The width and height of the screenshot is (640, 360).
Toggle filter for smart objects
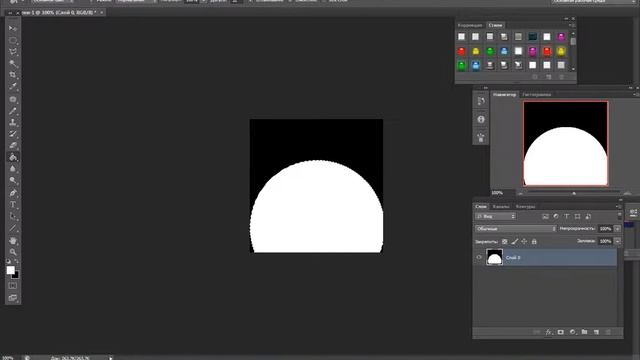[x=588, y=216]
